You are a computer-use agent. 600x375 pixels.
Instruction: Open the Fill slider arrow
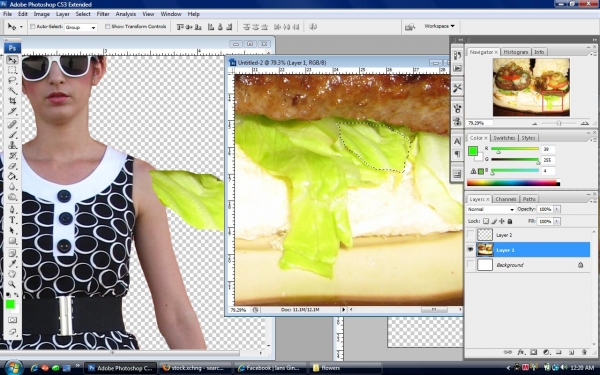[557, 221]
